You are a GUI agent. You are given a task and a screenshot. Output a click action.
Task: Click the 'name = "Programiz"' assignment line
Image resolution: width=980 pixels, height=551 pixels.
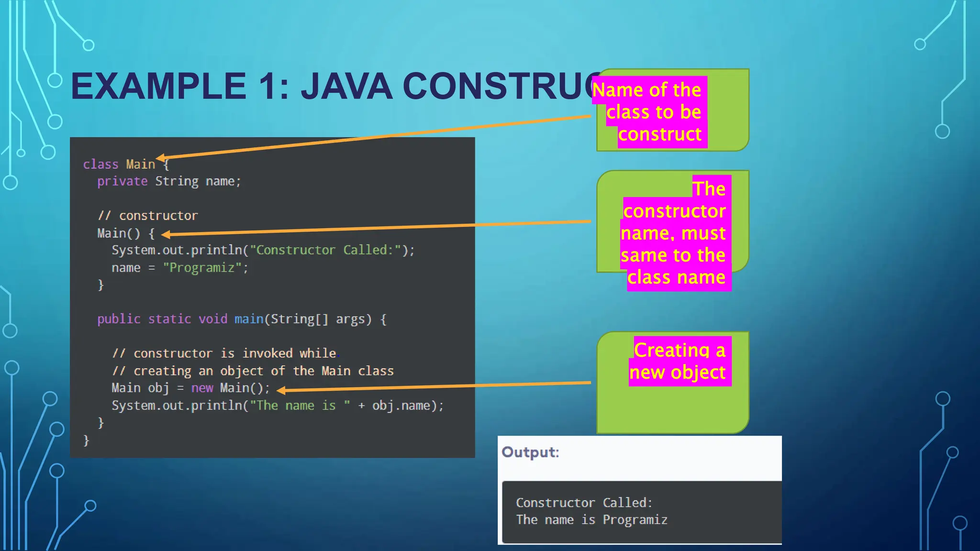179,268
